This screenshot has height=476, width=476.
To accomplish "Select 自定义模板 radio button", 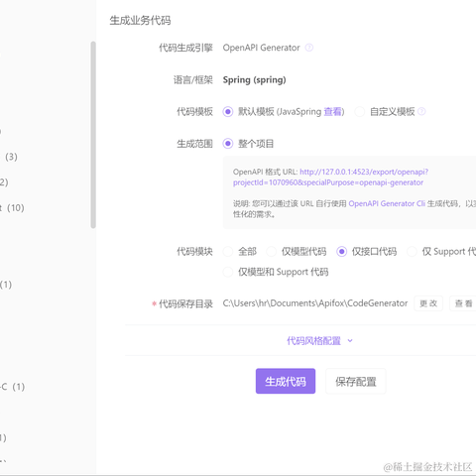I will click(x=360, y=112).
